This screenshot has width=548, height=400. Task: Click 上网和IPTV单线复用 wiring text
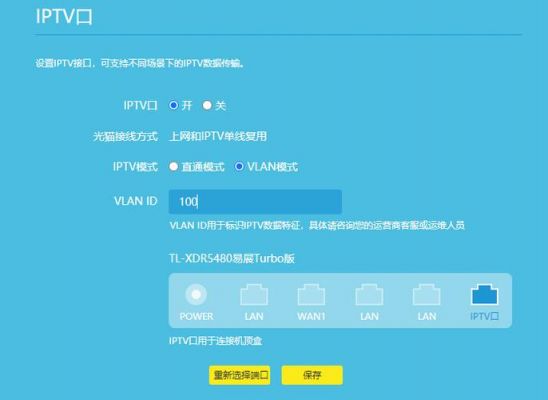pos(218,136)
